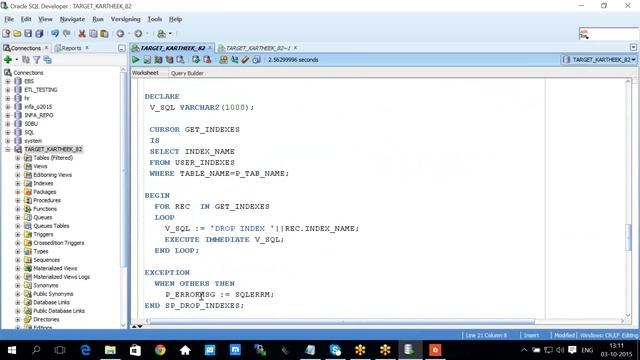This screenshot has height=360, width=640.
Task: Click the editor's vertical scrollbar thumb
Action: tap(628, 237)
